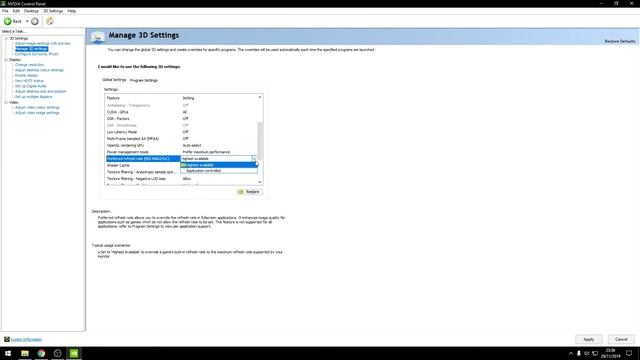This screenshot has height=360, width=640.
Task: Switch to the Global Settings tab
Action: [x=114, y=80]
